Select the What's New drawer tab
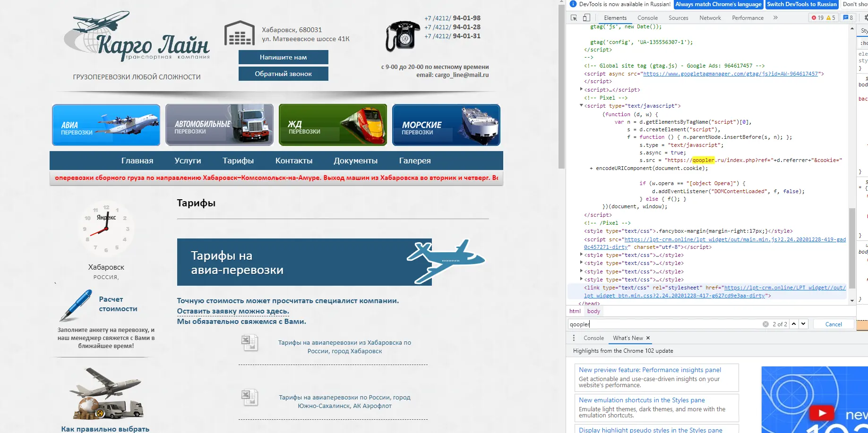The image size is (868, 433). coord(628,338)
